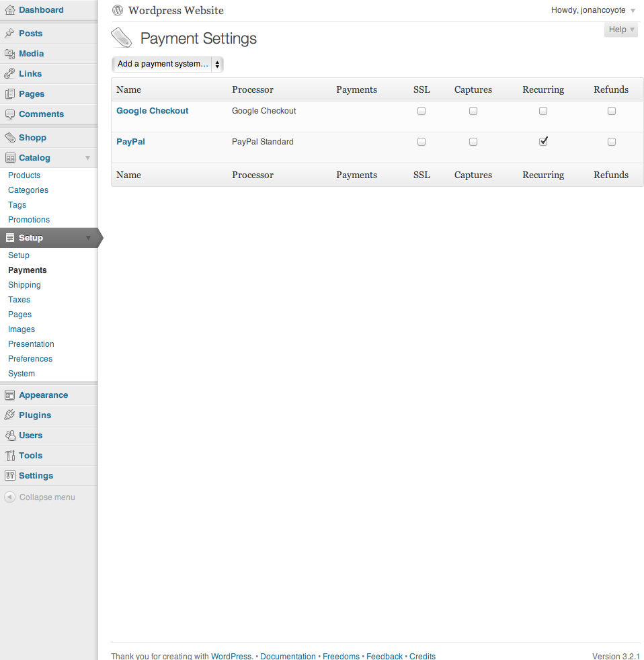Image resolution: width=644 pixels, height=660 pixels.
Task: Open the Credits footer link
Action: click(x=422, y=656)
